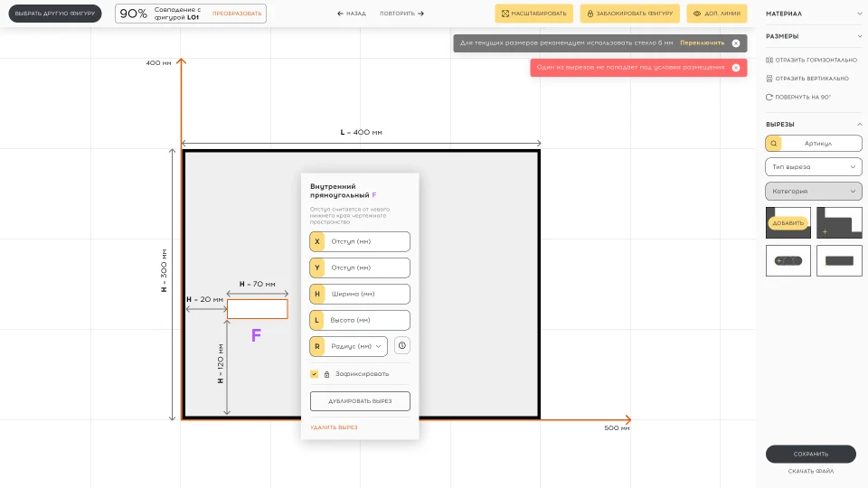Image resolution: width=868 pixels, height=488 pixels.
Task: Click 'H - 20 мм' dimension label
Action: (205, 299)
